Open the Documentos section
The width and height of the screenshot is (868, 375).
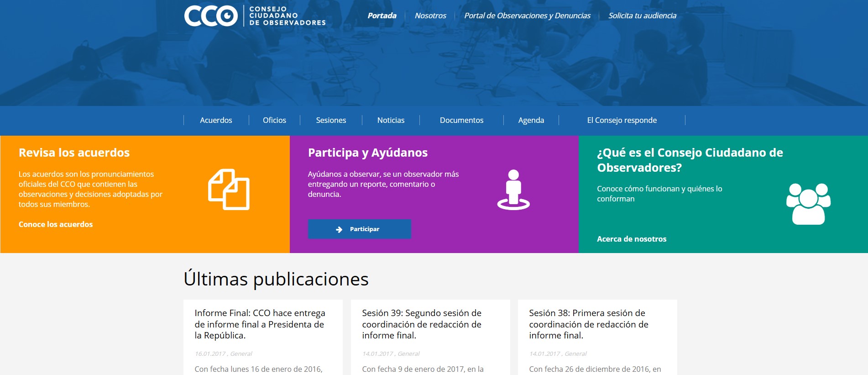click(x=461, y=120)
